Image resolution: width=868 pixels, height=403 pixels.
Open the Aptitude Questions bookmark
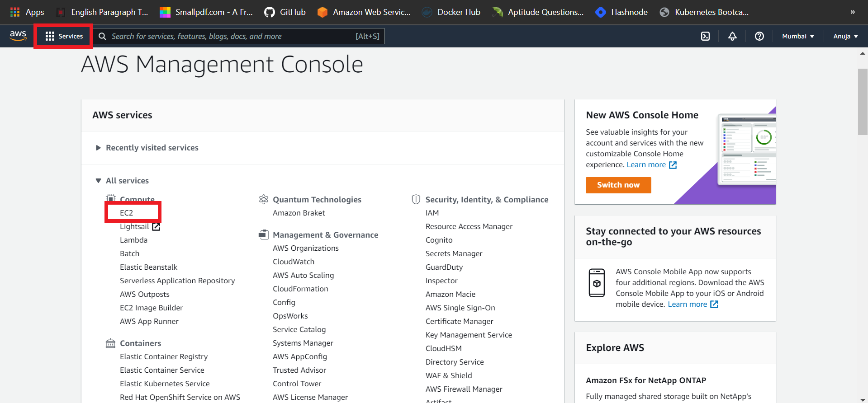click(x=538, y=12)
